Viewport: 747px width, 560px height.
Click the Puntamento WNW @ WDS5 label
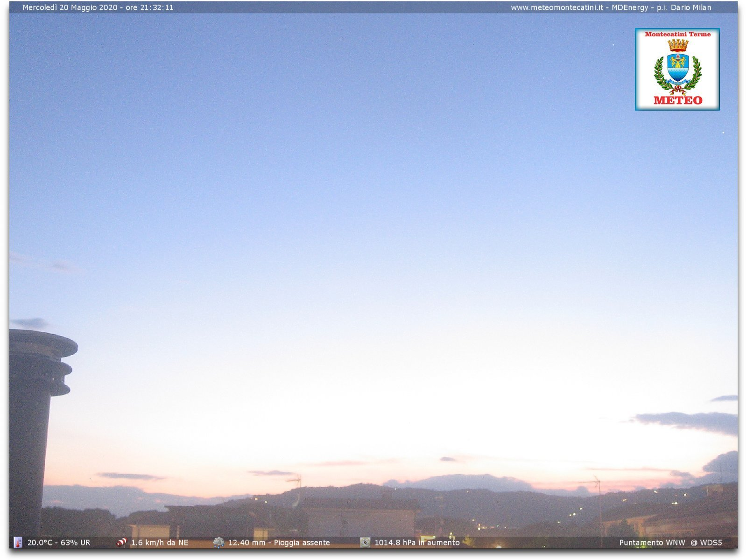click(x=670, y=542)
